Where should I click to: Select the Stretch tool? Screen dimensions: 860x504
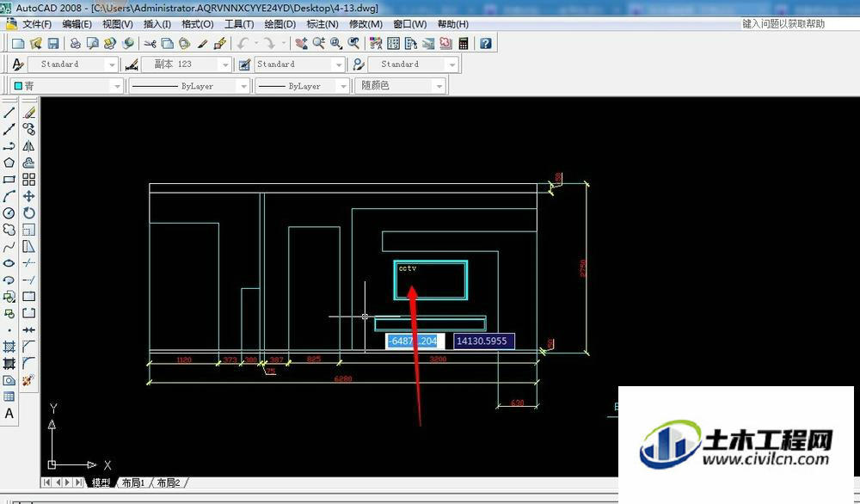pyautogui.click(x=29, y=247)
